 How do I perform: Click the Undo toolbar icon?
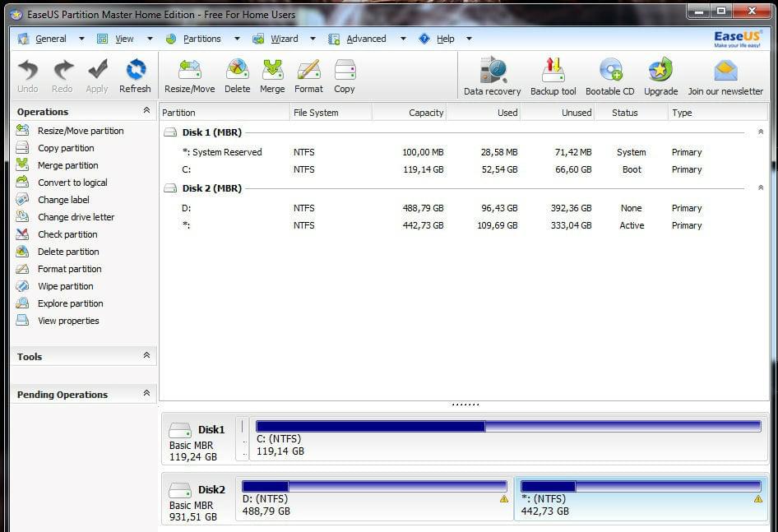pyautogui.click(x=28, y=70)
